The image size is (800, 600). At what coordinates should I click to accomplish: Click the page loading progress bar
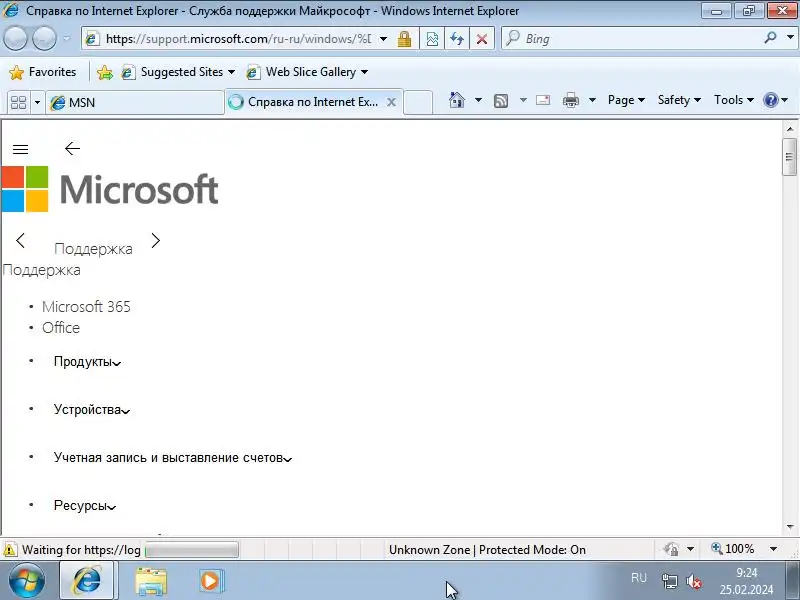point(192,549)
